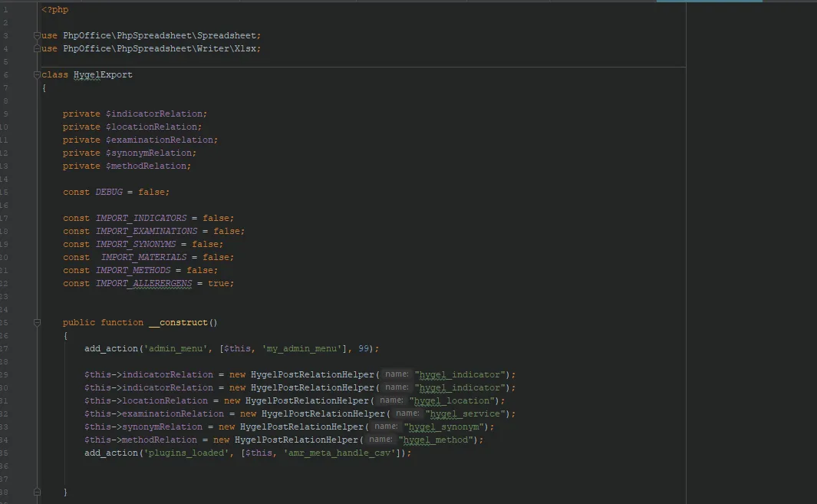Collapse the __construct method fold marker
Image resolution: width=817 pixels, height=504 pixels.
click(x=36, y=322)
